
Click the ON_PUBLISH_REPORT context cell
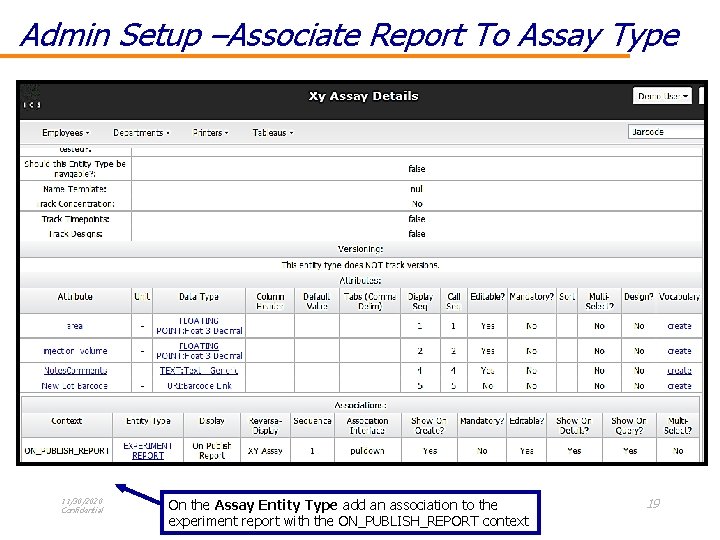point(67,451)
